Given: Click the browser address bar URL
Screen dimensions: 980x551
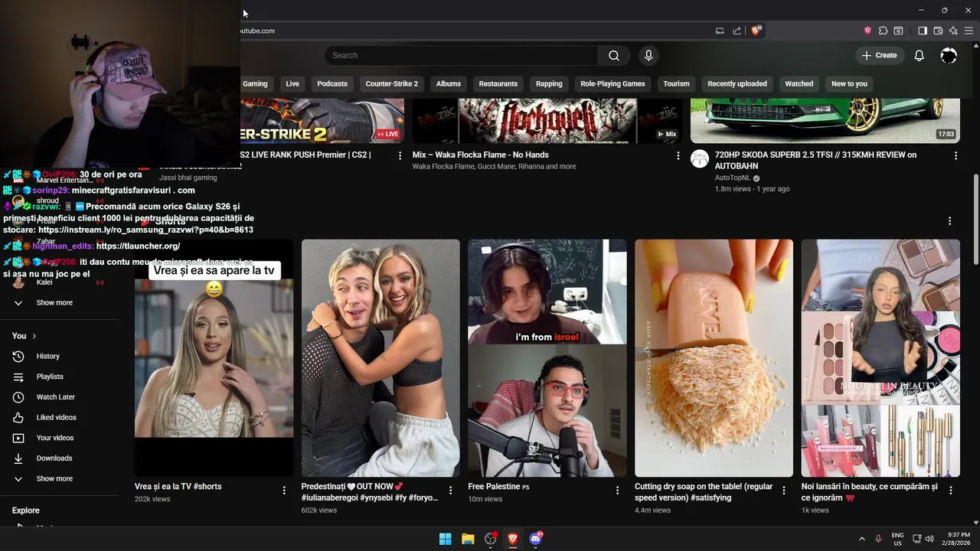Looking at the screenshot, I should [258, 31].
